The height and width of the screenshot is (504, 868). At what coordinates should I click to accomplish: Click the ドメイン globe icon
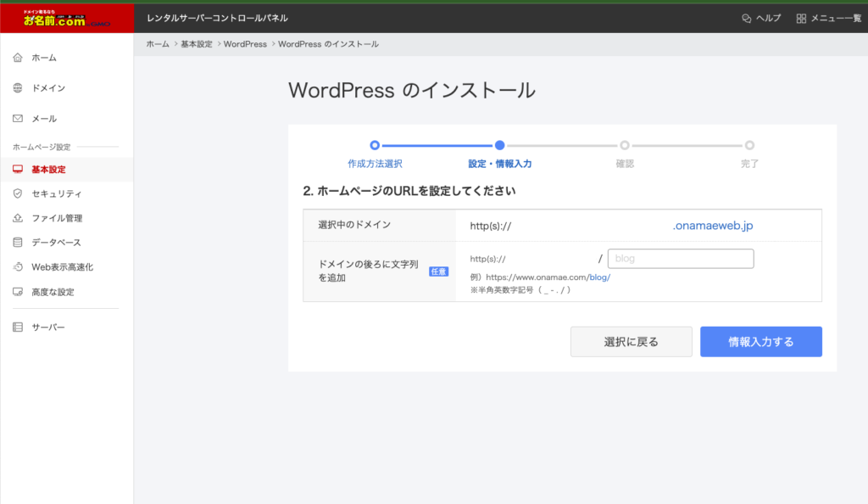click(18, 88)
